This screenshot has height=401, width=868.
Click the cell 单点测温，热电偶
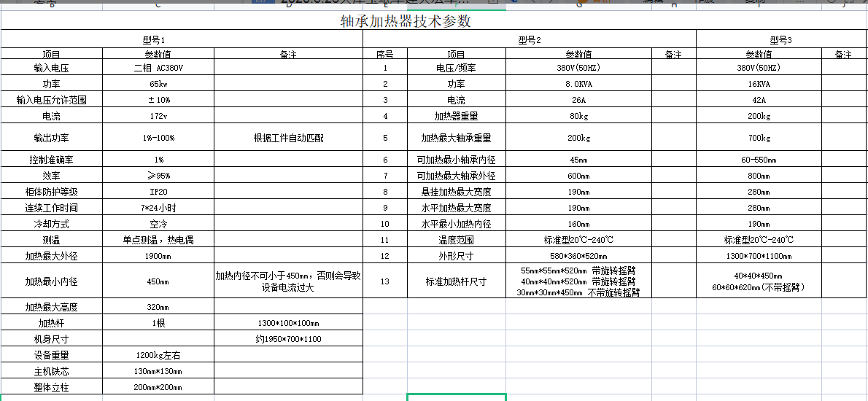click(x=158, y=240)
